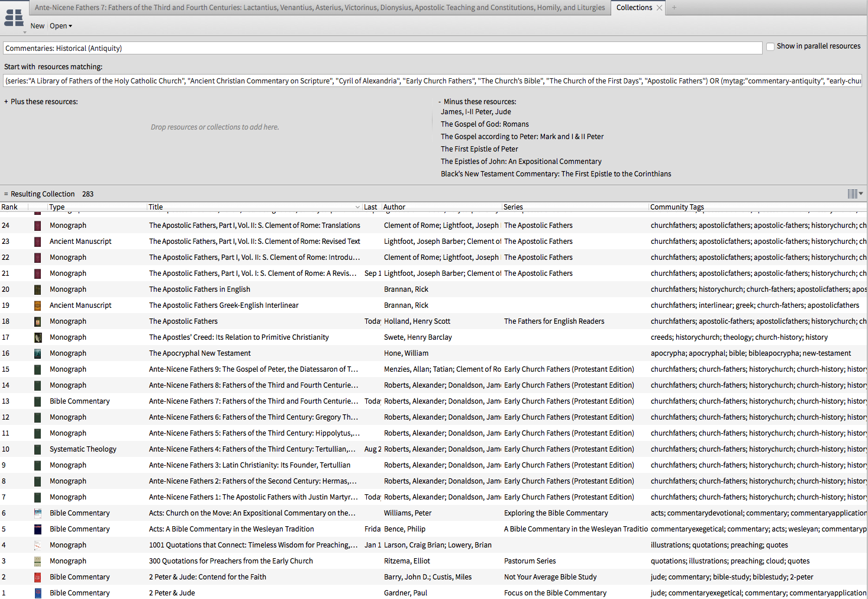The height and width of the screenshot is (599, 868).
Task: Click cover icon for Holland's The Apostolic Fathers
Action: pos(38,321)
